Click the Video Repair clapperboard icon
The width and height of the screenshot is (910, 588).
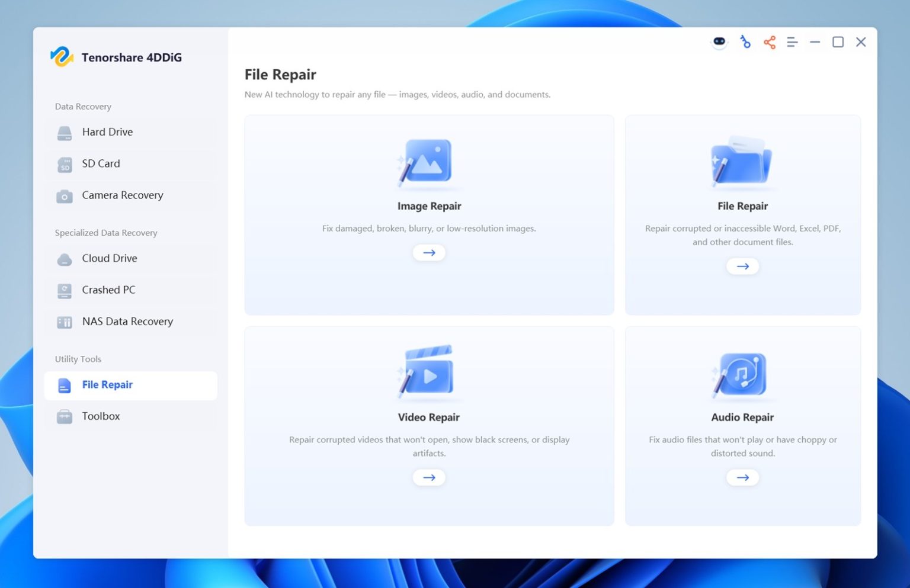(427, 371)
